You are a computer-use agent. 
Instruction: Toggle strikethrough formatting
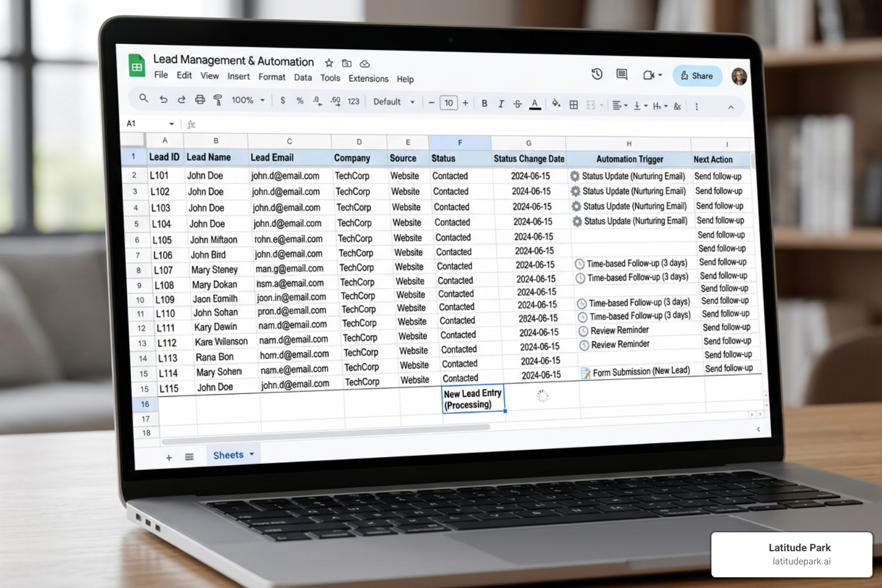coord(517,104)
